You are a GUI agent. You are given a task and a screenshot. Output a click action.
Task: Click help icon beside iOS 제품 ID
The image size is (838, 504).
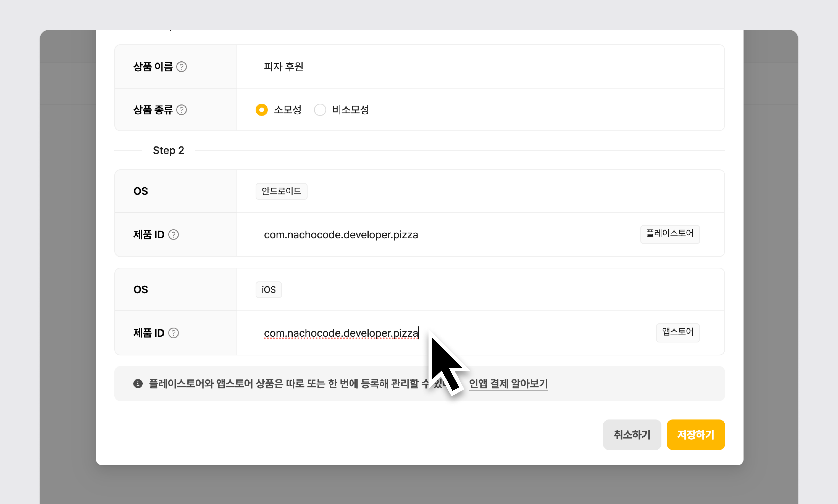pos(174,333)
